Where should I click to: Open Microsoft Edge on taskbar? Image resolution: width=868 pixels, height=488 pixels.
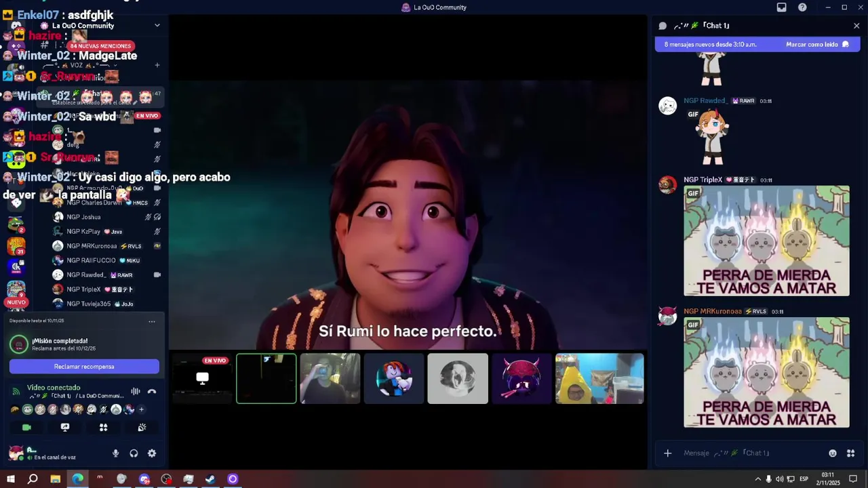77,479
